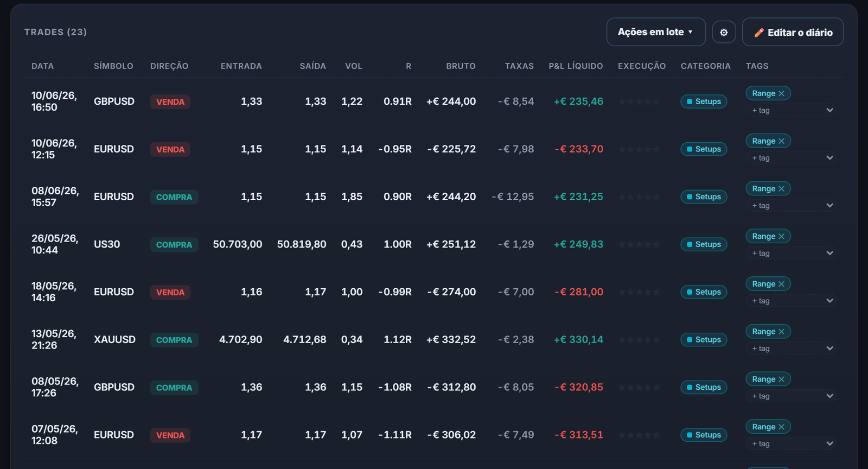Remove Range tag from 08/06/26 15:57 trade
Image resolution: width=868 pixels, height=469 pixels.
pyautogui.click(x=781, y=189)
